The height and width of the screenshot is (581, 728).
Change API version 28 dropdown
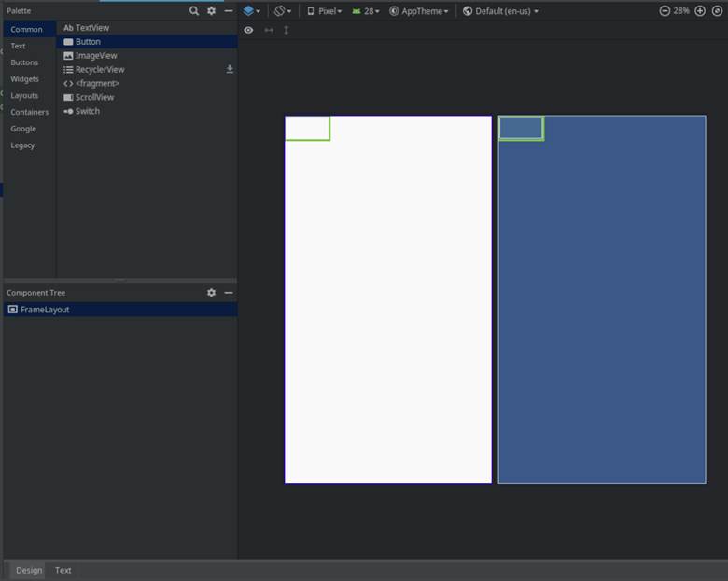point(365,11)
